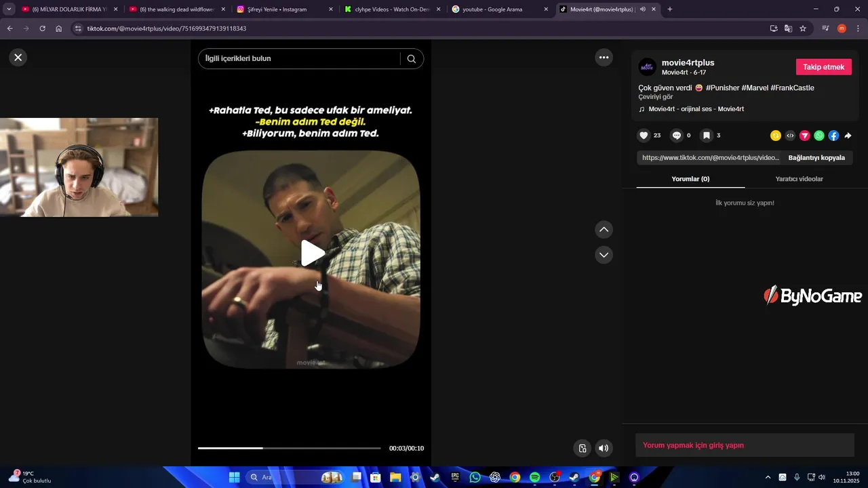This screenshot has width=868, height=488.
Task: Open the movie4rtplus profile name
Action: pos(688,63)
